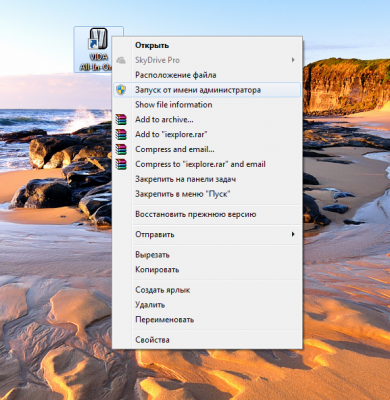Choose Создать ярлык menu item
The height and width of the screenshot is (400, 390).
pos(207,290)
